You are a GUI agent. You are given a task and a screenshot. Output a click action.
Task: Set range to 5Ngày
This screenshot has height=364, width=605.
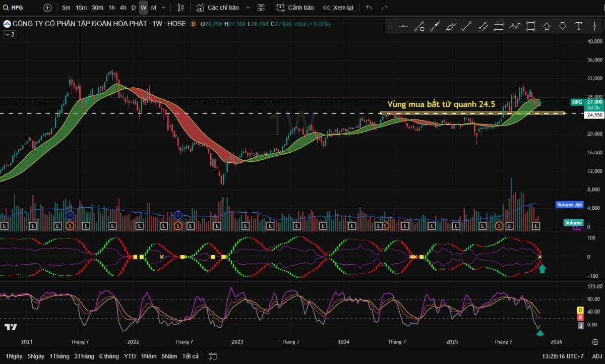(36, 356)
